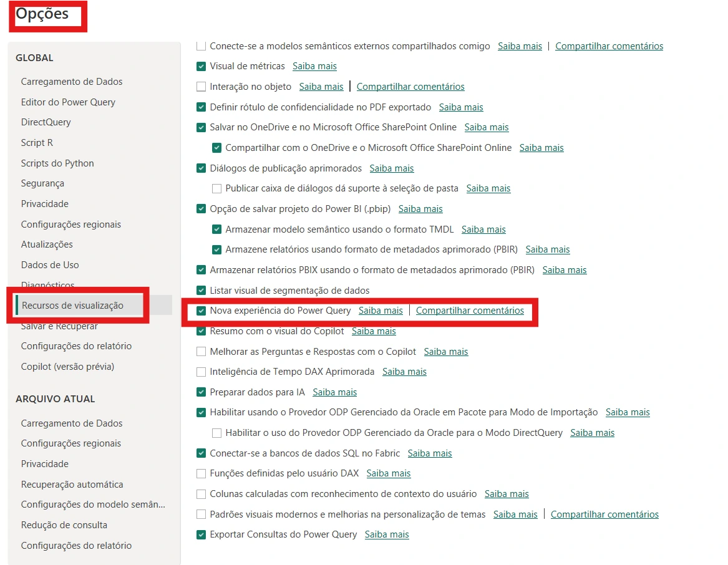Open Saiba mais for Interação no objeto
The width and height of the screenshot is (728, 565).
(x=321, y=87)
